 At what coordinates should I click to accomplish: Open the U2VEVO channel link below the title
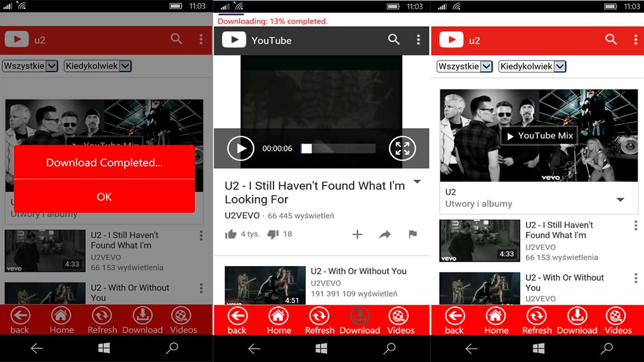click(242, 215)
